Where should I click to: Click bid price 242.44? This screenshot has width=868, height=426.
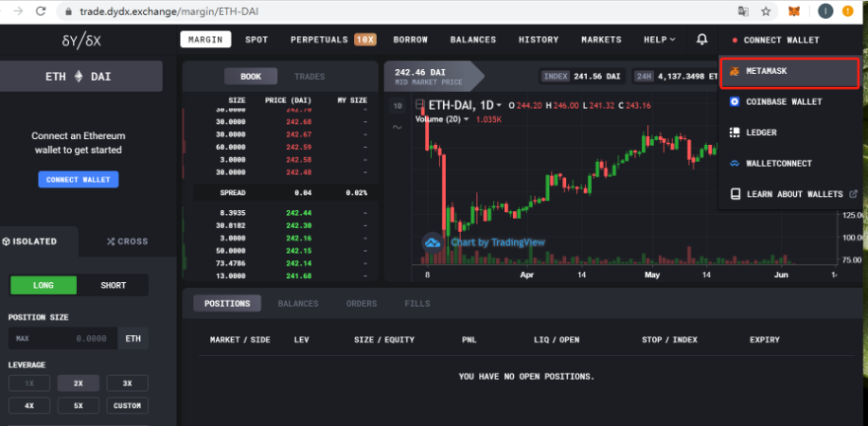point(298,213)
